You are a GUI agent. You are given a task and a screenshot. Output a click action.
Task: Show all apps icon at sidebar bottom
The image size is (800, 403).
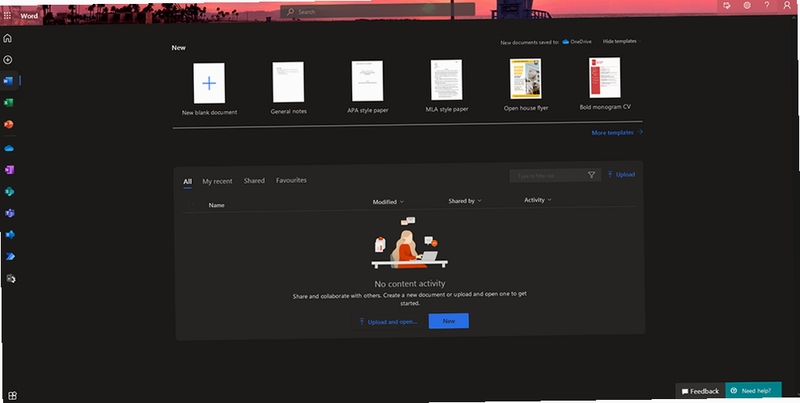coord(13,395)
